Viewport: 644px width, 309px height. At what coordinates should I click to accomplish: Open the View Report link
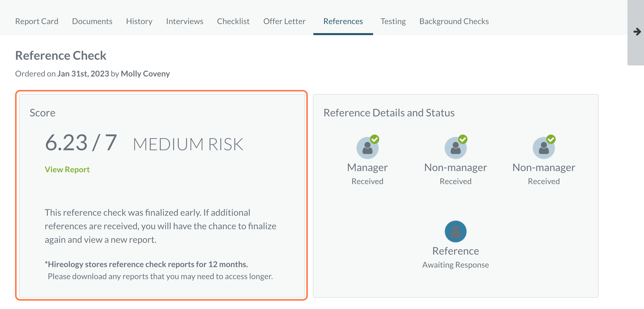[67, 170]
